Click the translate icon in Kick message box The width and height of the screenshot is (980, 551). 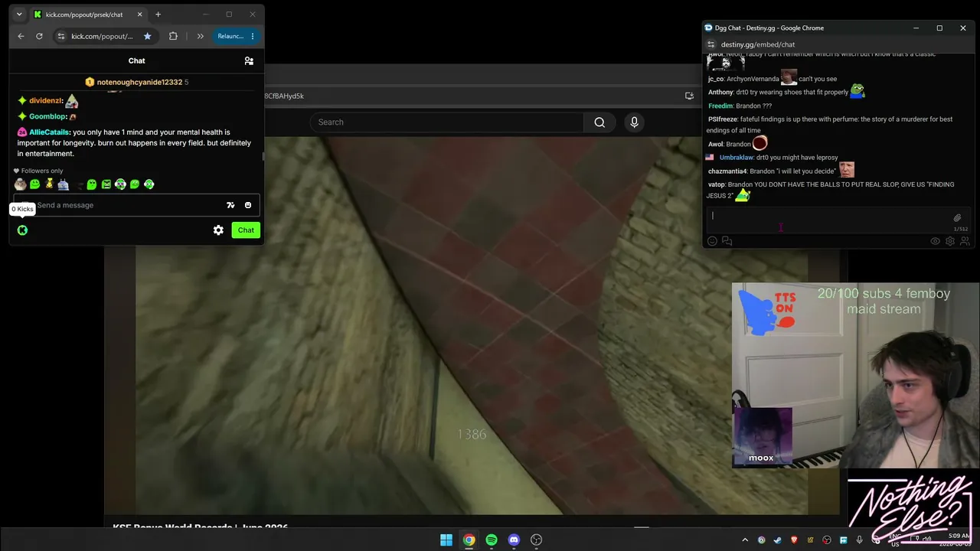pyautogui.click(x=230, y=205)
